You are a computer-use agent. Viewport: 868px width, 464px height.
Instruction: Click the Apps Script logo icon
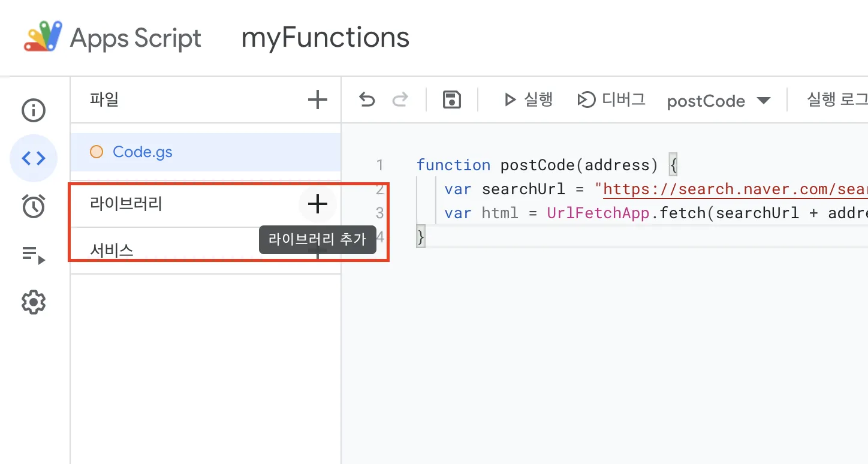[x=43, y=36]
